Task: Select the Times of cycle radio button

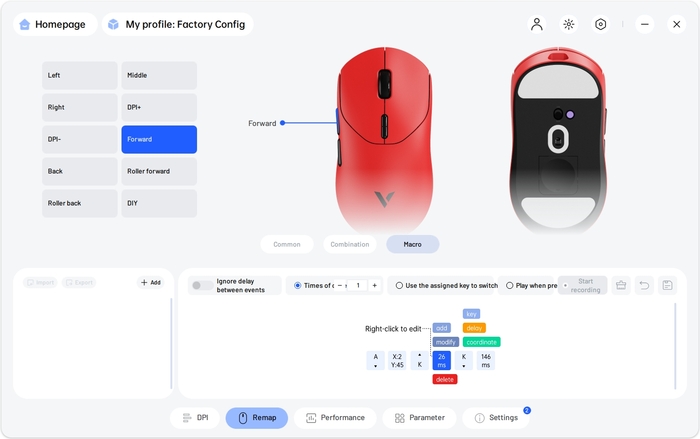Action: [297, 285]
